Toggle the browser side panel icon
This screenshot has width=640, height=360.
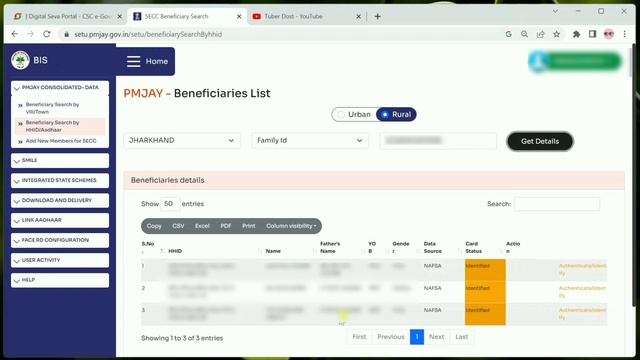[x=592, y=34]
